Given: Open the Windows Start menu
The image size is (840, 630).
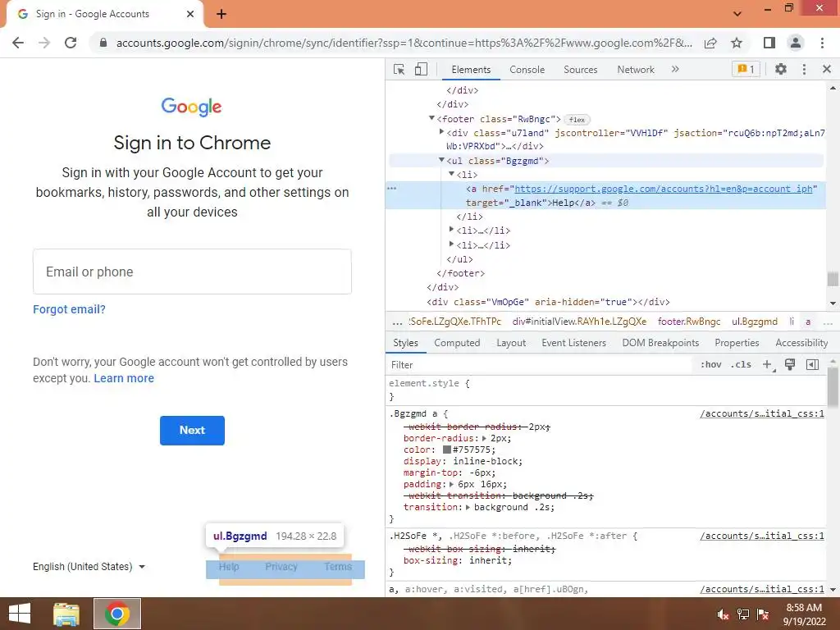Looking at the screenshot, I should [x=20, y=614].
